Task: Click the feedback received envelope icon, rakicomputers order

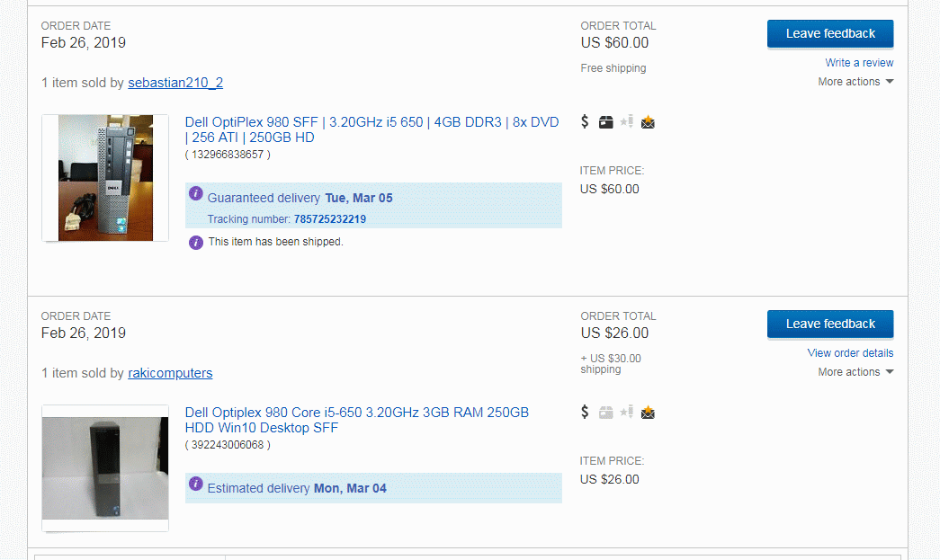Action: [x=648, y=413]
